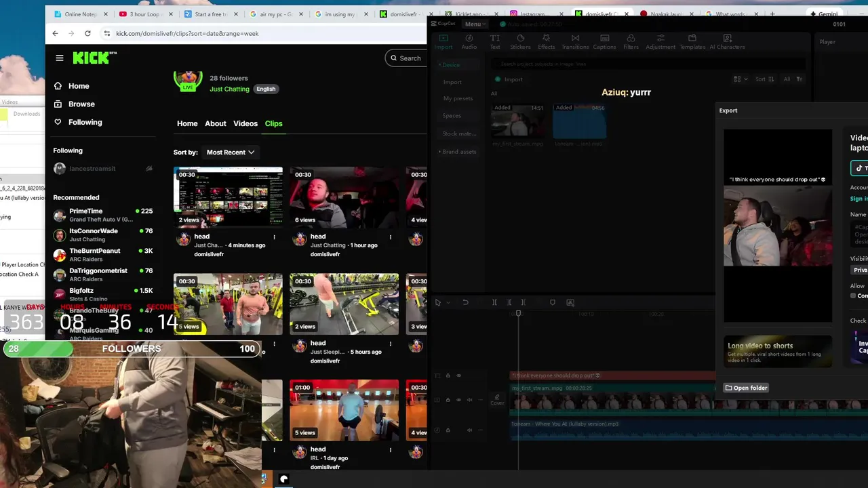The image size is (868, 488).
Task: Click the Just Chatting category link
Action: (x=229, y=89)
